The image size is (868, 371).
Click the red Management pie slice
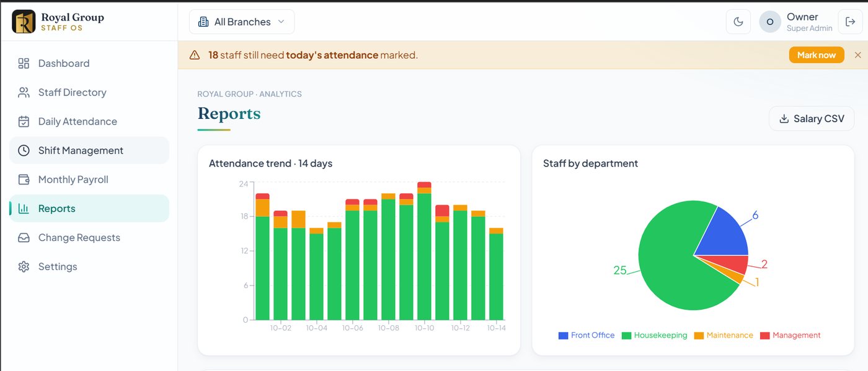pos(732,263)
